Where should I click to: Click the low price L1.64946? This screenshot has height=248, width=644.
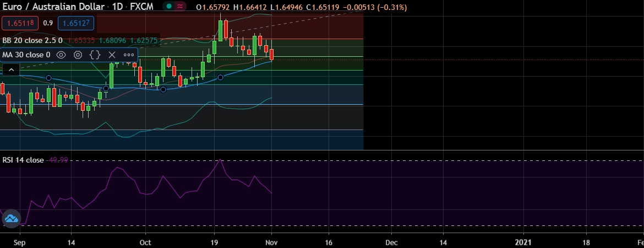[x=286, y=7]
